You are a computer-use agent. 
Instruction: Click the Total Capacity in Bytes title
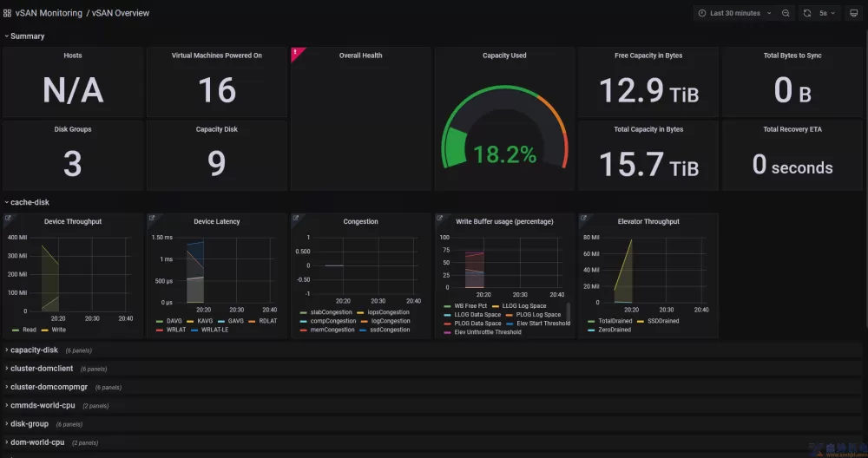648,129
